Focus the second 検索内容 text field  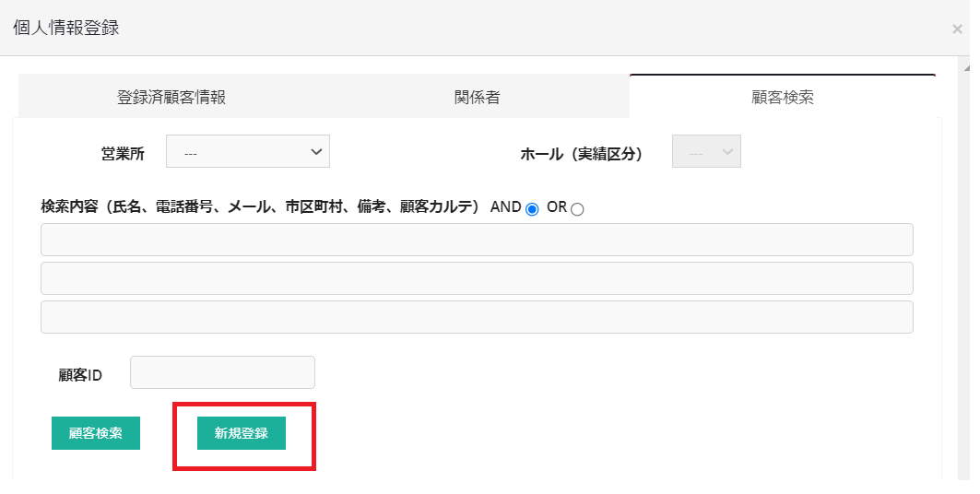(x=477, y=278)
